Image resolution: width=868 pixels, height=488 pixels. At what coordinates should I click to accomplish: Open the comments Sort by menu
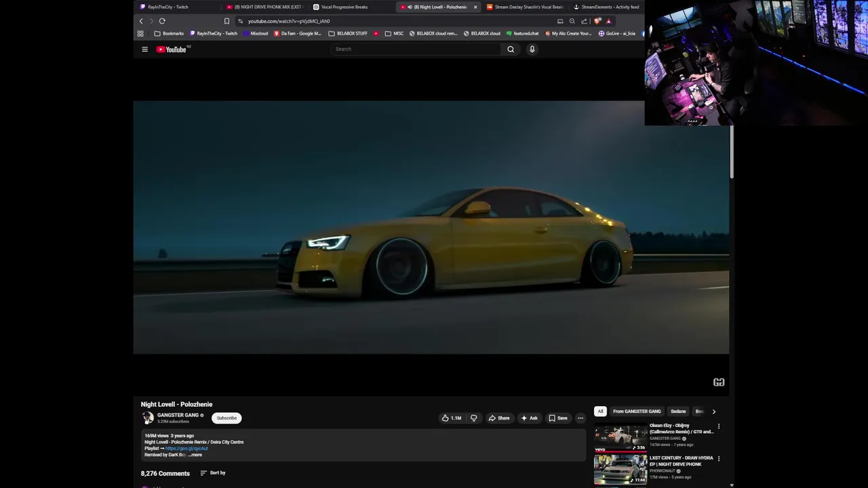pos(213,473)
